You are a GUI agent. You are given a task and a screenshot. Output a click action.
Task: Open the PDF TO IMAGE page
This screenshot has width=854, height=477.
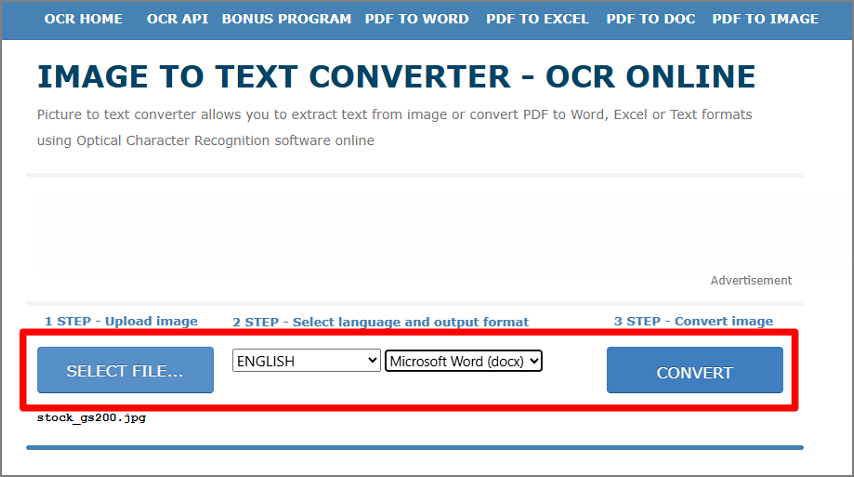[765, 19]
